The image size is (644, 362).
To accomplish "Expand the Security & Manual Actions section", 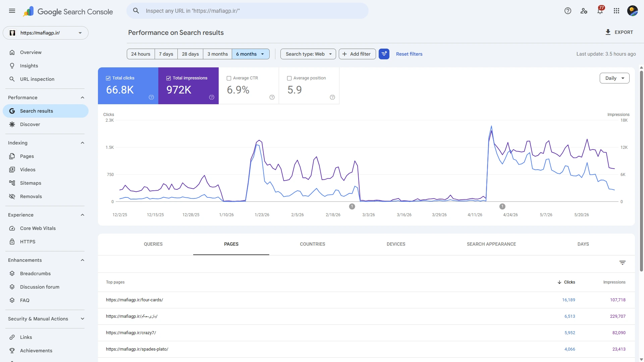I will [x=46, y=319].
